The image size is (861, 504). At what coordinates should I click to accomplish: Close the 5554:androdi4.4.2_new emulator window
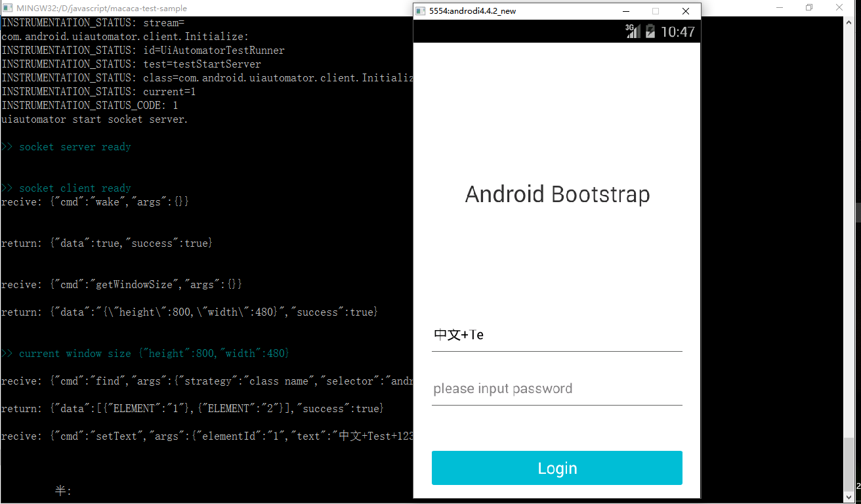[x=686, y=11]
